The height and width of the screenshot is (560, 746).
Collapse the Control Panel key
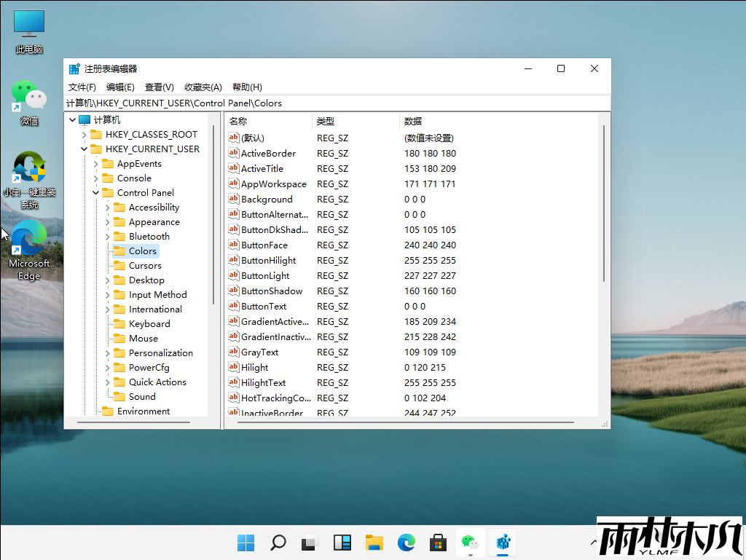96,193
